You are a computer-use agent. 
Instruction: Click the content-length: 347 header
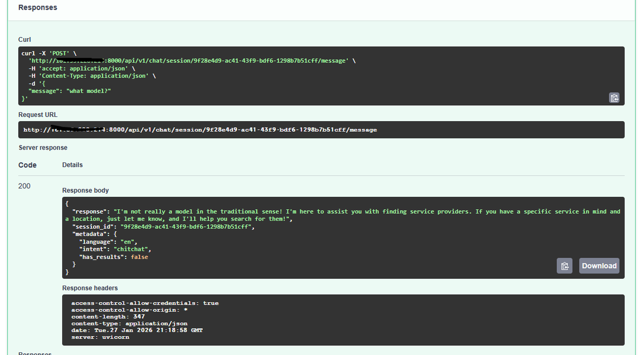pos(108,317)
